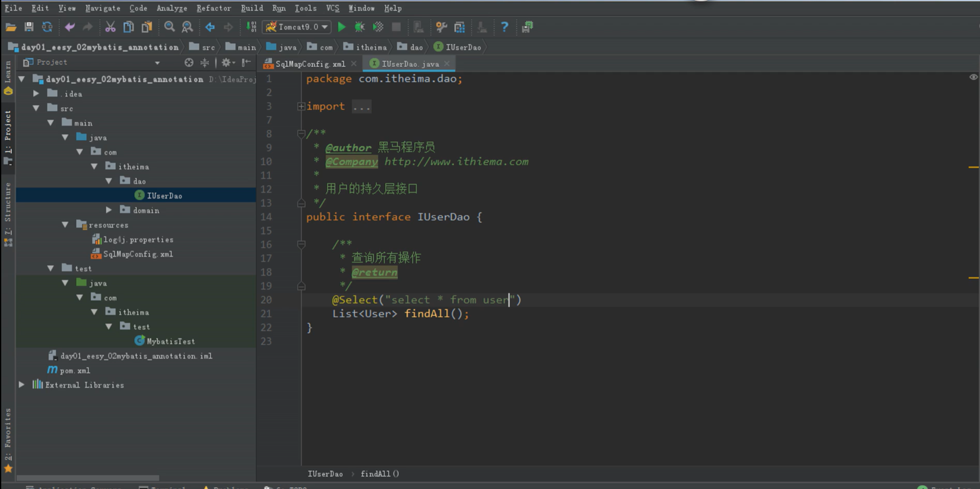
Task: Open the Refactor menu
Action: (213, 8)
